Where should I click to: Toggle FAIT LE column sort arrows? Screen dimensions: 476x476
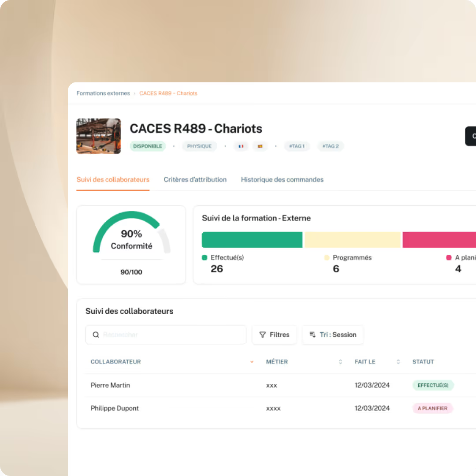click(x=398, y=362)
